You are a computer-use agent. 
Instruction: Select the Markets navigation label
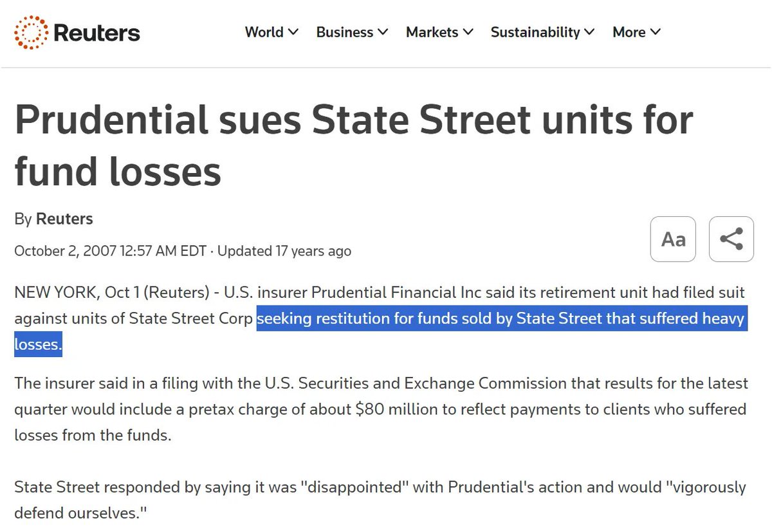click(x=432, y=32)
